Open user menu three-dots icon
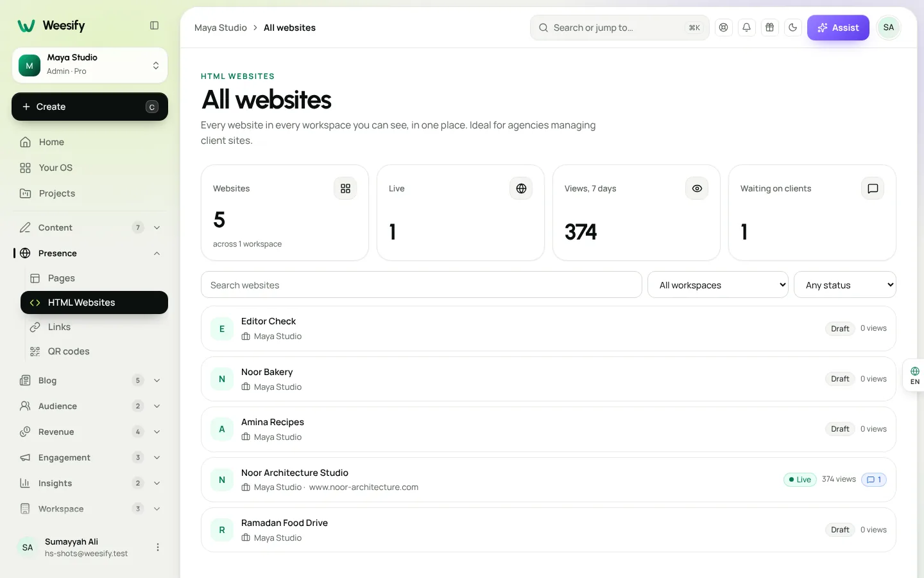924x578 pixels. (158, 547)
